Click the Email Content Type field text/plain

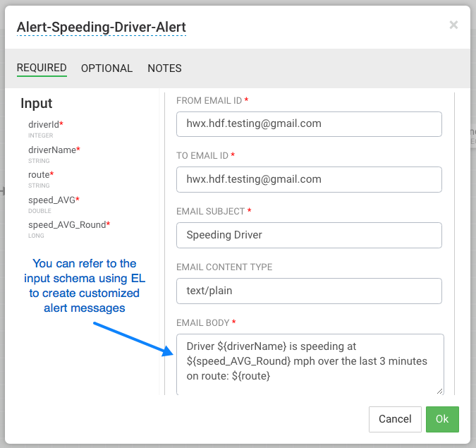click(x=309, y=291)
